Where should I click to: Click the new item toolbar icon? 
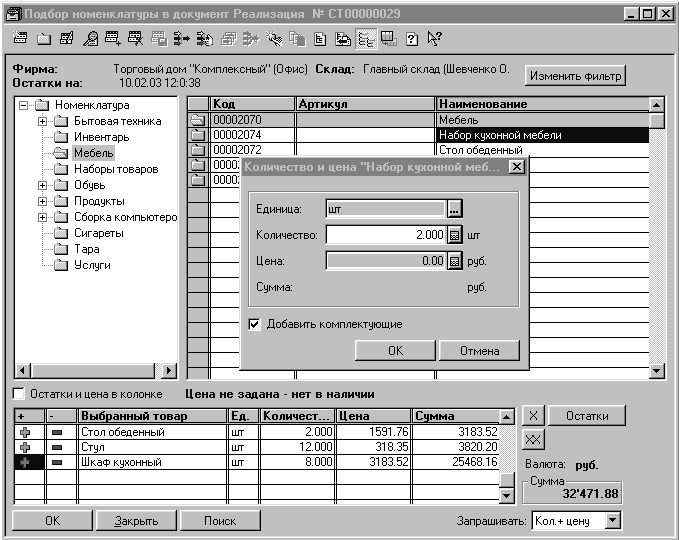click(20, 39)
